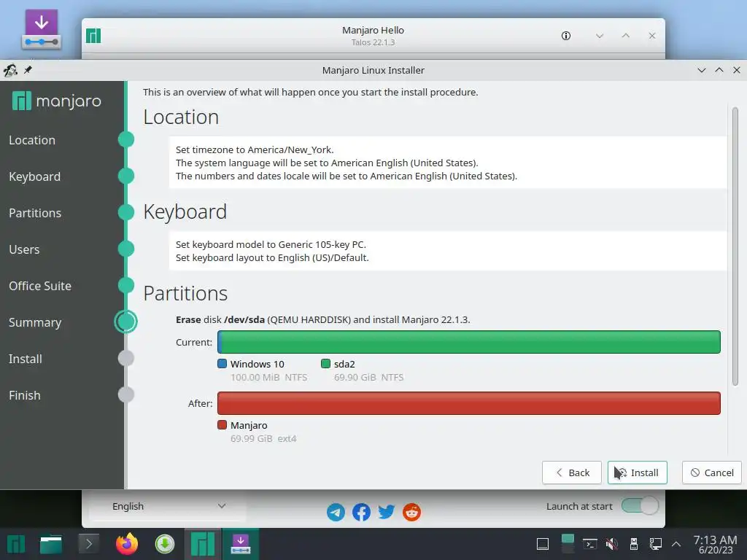Click the Install Manjaro desktop icon

click(42, 29)
